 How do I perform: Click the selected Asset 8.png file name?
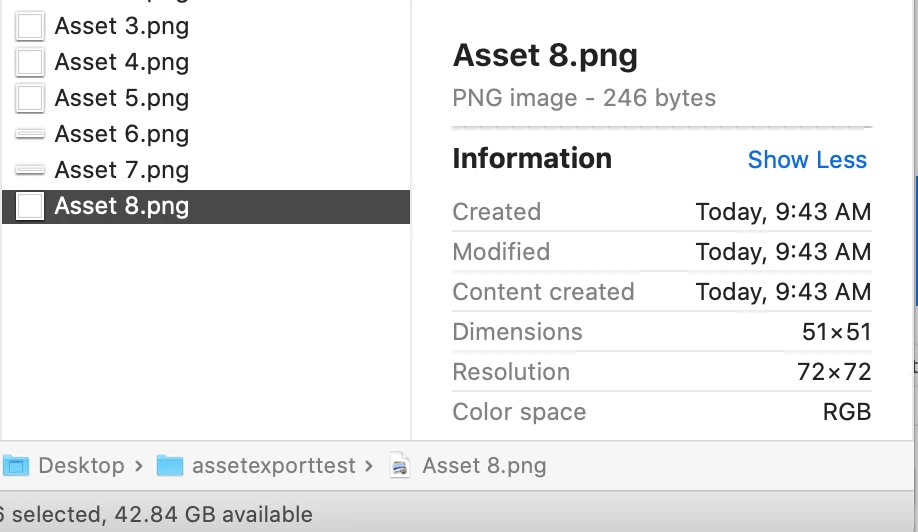122,207
